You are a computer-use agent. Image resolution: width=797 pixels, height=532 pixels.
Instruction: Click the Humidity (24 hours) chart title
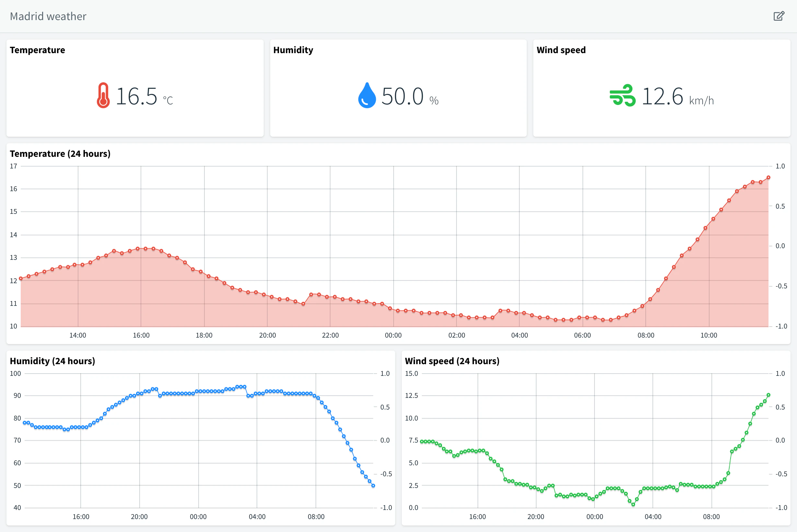[x=52, y=361]
